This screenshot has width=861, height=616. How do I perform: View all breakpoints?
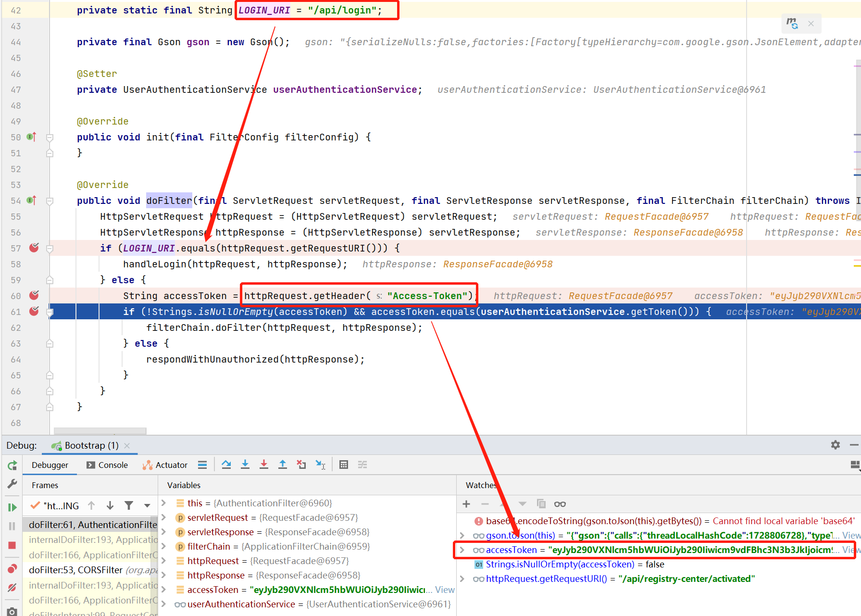(12, 568)
